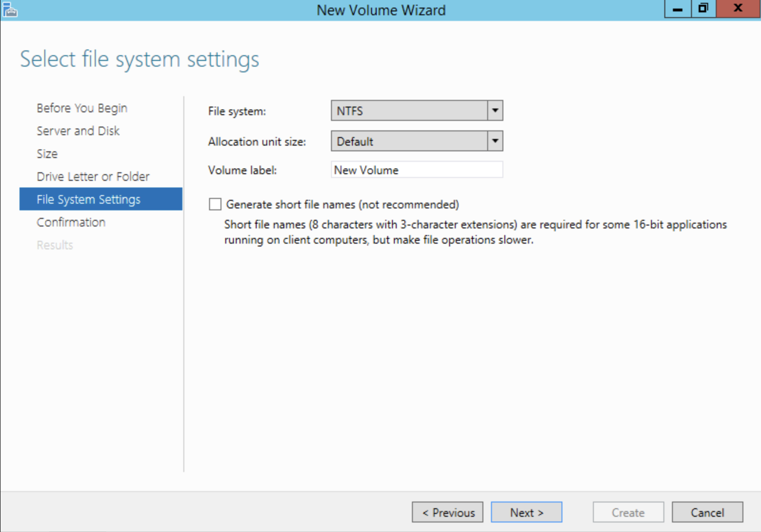Minimize the New Volume Wizard window
This screenshot has width=761, height=532.
[678, 9]
